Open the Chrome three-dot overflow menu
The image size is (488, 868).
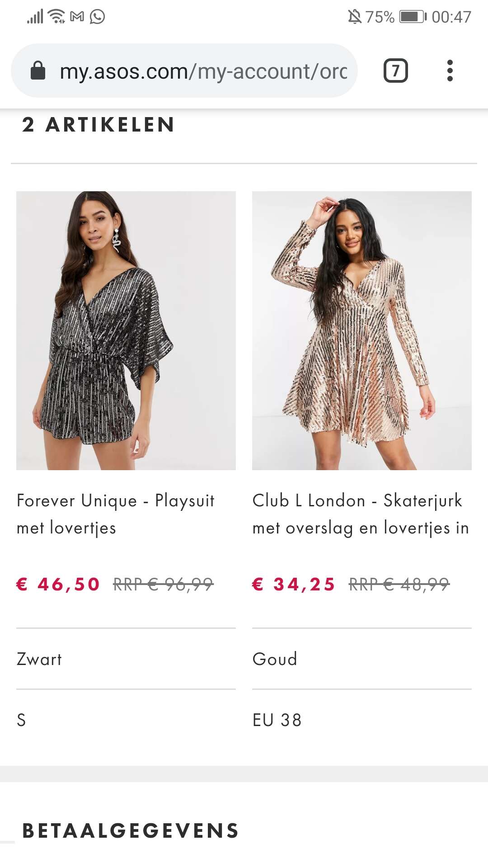click(450, 71)
